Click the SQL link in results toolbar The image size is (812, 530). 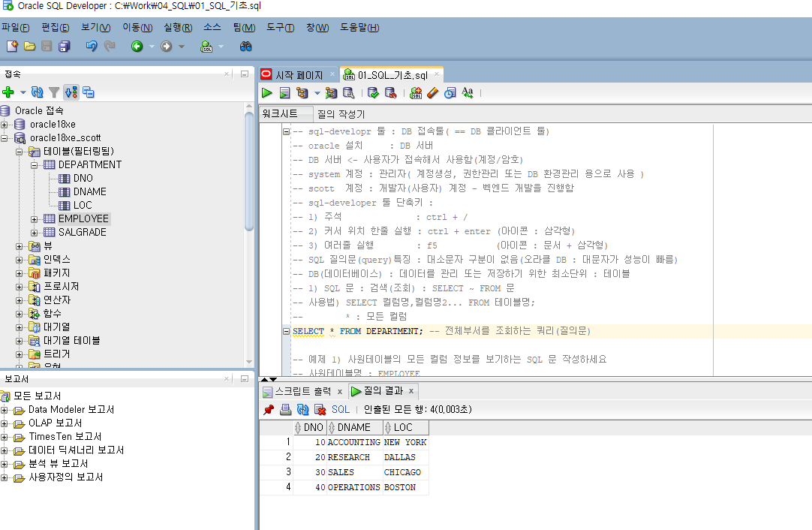click(340, 409)
